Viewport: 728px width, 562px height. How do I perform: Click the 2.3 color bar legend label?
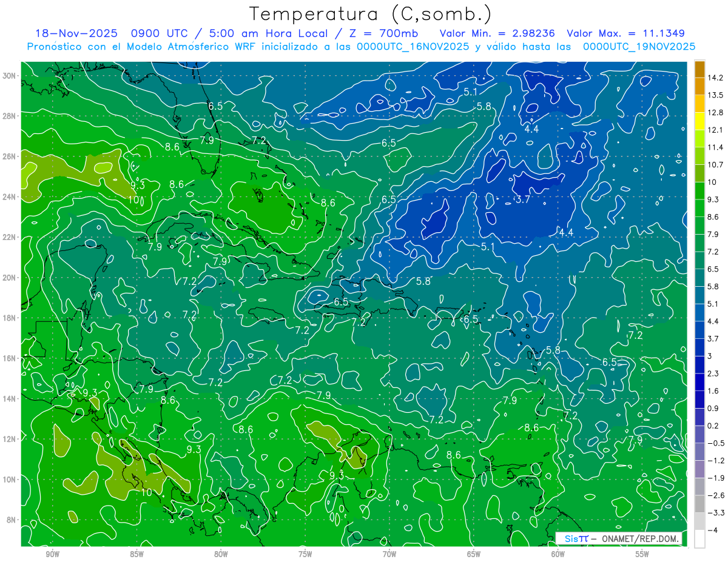(714, 373)
